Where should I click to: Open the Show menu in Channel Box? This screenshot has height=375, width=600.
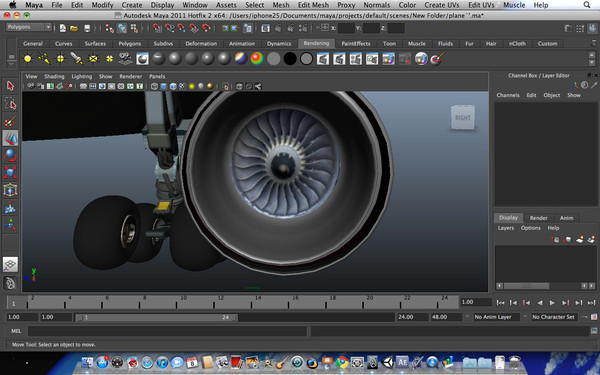pyautogui.click(x=574, y=95)
